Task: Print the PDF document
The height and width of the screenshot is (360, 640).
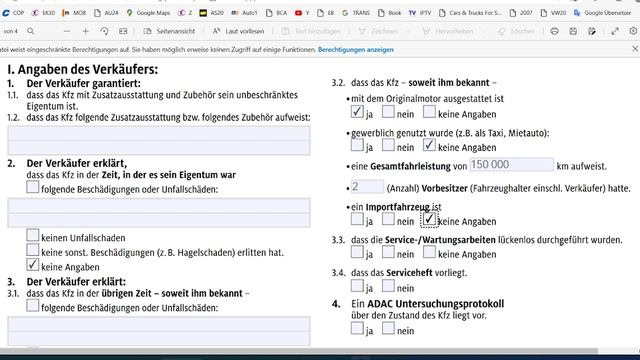Action: [x=554, y=31]
